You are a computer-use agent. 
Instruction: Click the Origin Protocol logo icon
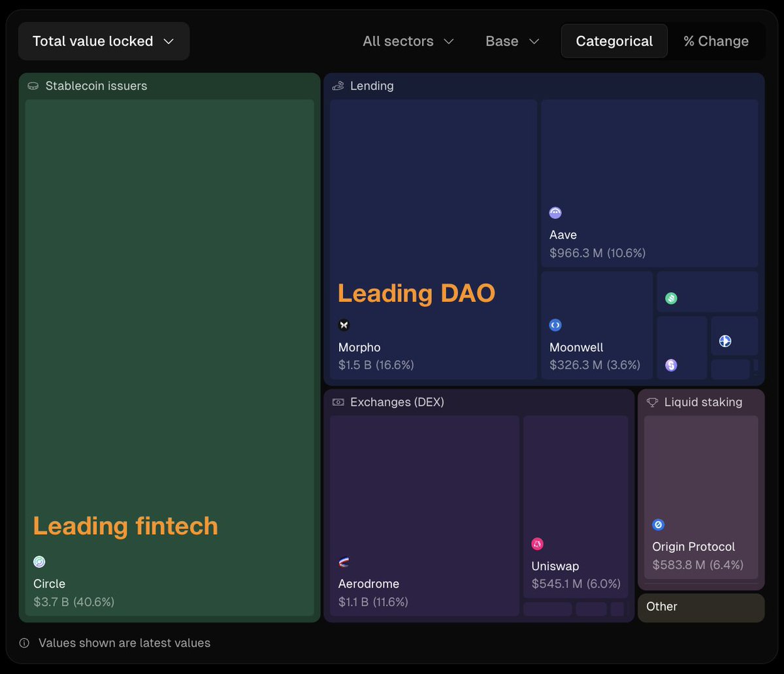coord(659,525)
